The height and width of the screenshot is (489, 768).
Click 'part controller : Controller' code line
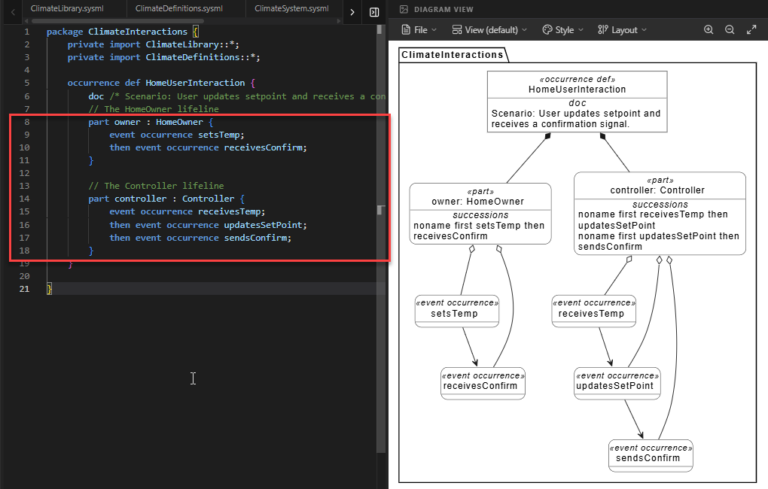167,198
